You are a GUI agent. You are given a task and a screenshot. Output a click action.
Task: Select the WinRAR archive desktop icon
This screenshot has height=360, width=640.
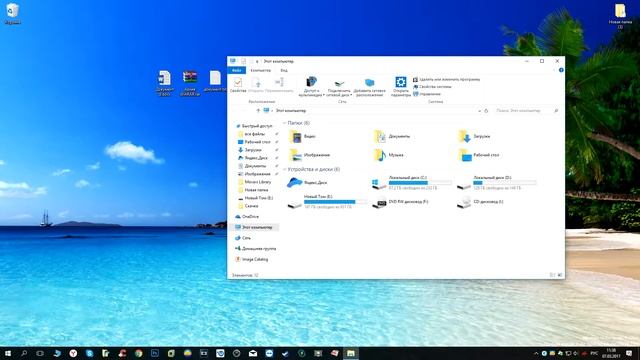[x=190, y=83]
